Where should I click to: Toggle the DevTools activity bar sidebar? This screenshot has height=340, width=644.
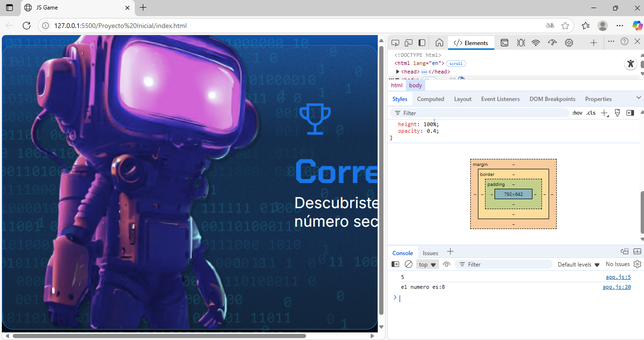[422, 43]
